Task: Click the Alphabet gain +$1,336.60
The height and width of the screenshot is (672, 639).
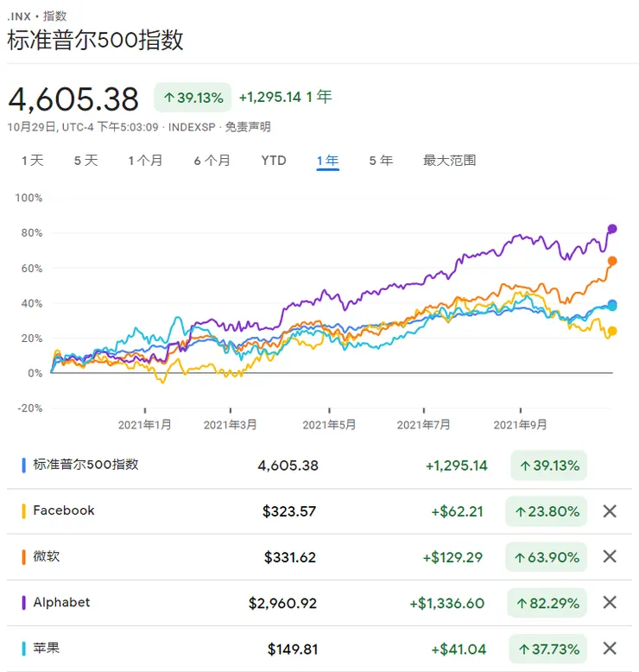Action: pyautogui.click(x=446, y=603)
